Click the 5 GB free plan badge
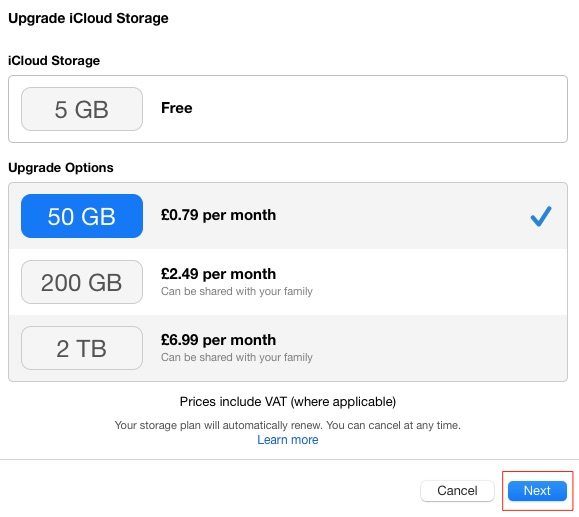This screenshot has height=517, width=579. (82, 109)
